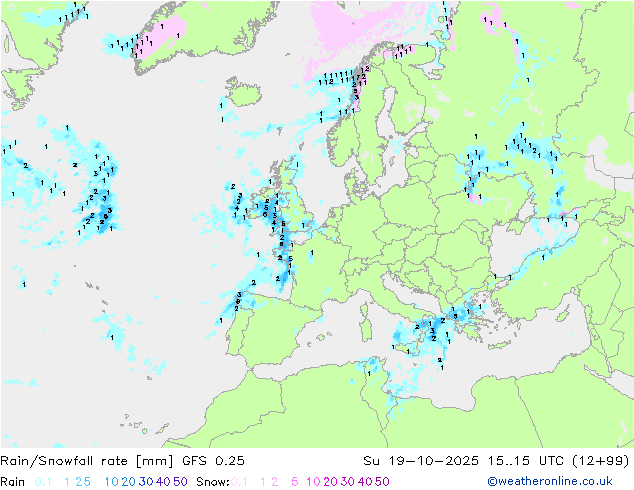This screenshot has width=634, height=490.
Task: Pick the Rain legend 10 value
Action: 112,482
